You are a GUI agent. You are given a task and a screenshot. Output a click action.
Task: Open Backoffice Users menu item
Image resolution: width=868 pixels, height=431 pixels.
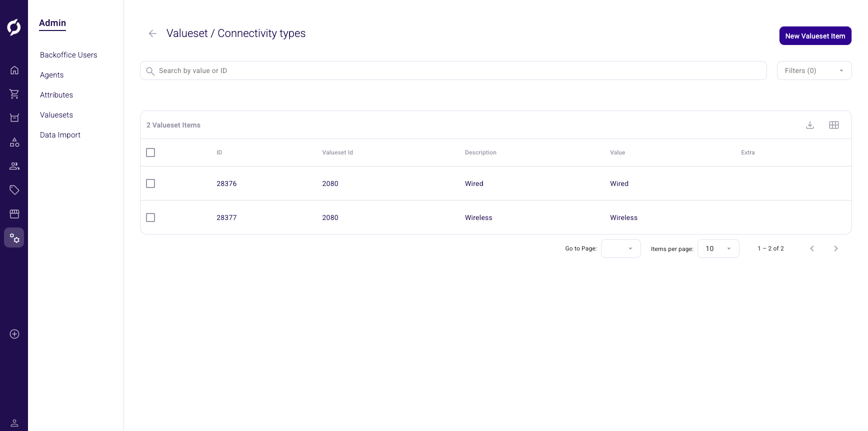(x=68, y=55)
